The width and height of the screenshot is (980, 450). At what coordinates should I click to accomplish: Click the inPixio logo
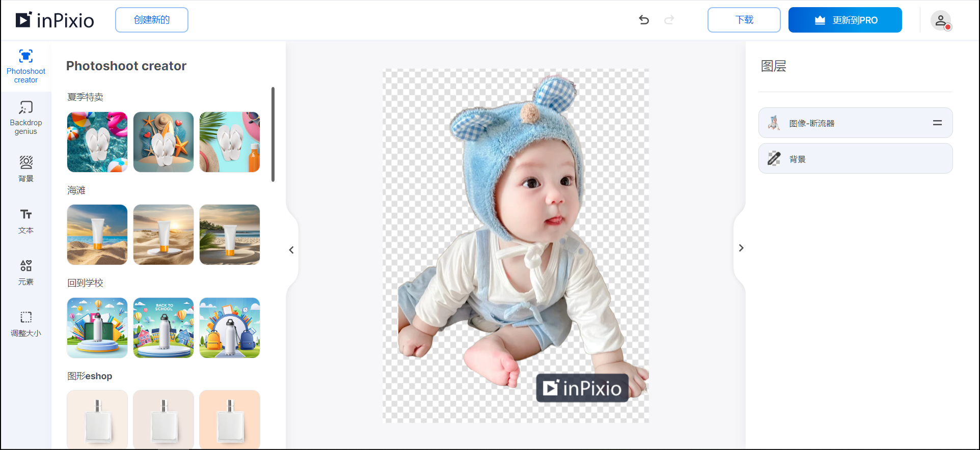coord(55,20)
